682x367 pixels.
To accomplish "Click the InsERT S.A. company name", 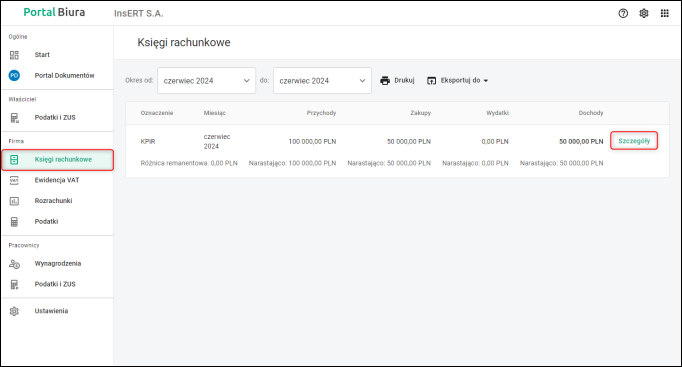I will 139,13.
